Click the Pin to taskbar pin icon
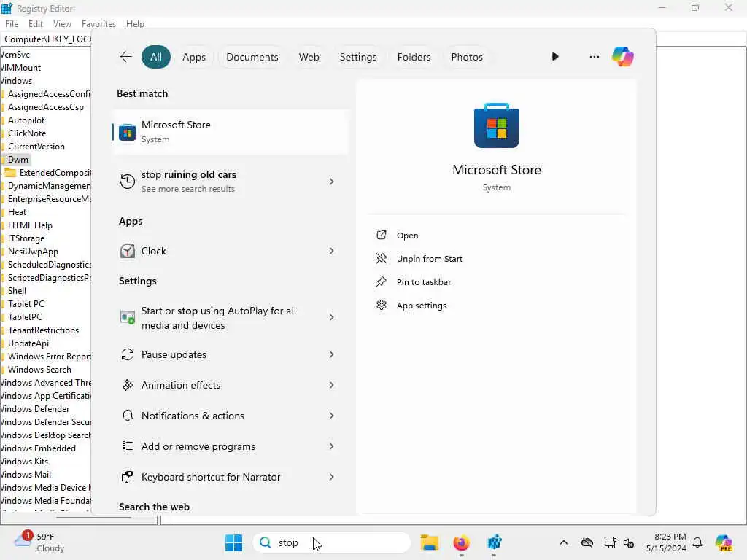The width and height of the screenshot is (747, 560). [x=381, y=281]
